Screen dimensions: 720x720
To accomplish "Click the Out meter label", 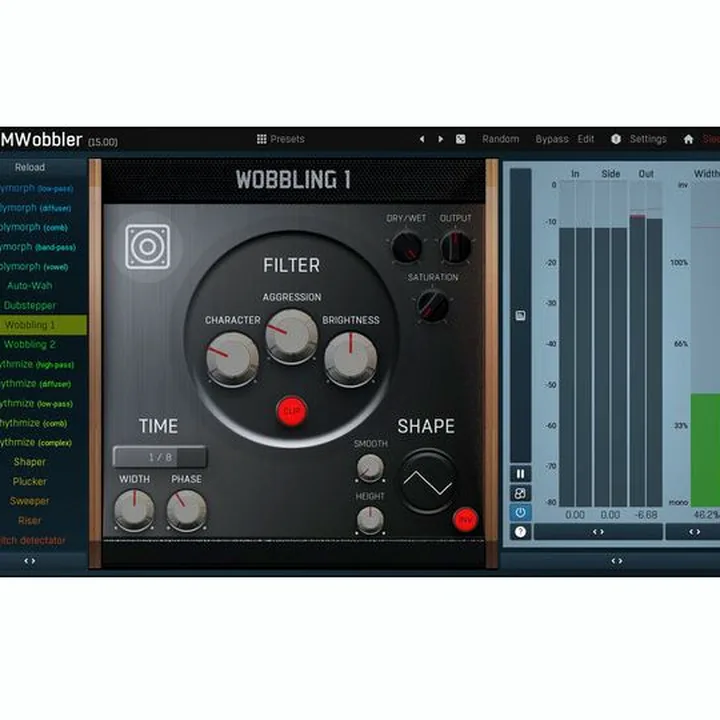I will click(646, 174).
